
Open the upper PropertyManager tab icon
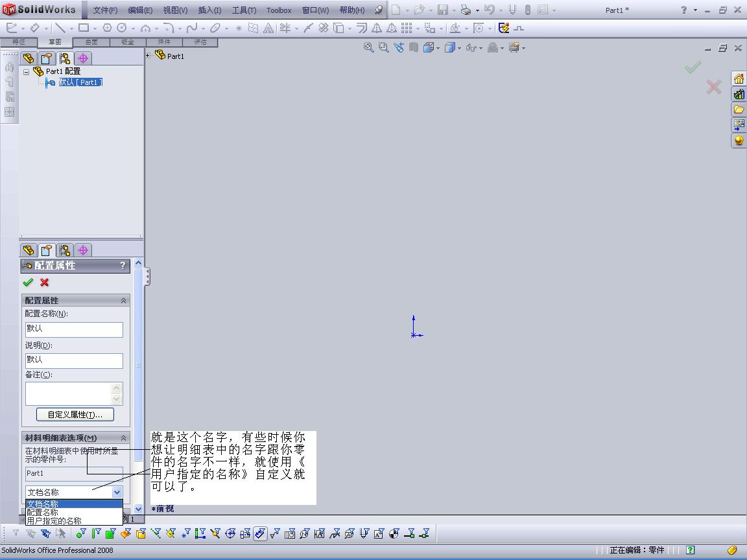pos(46,58)
